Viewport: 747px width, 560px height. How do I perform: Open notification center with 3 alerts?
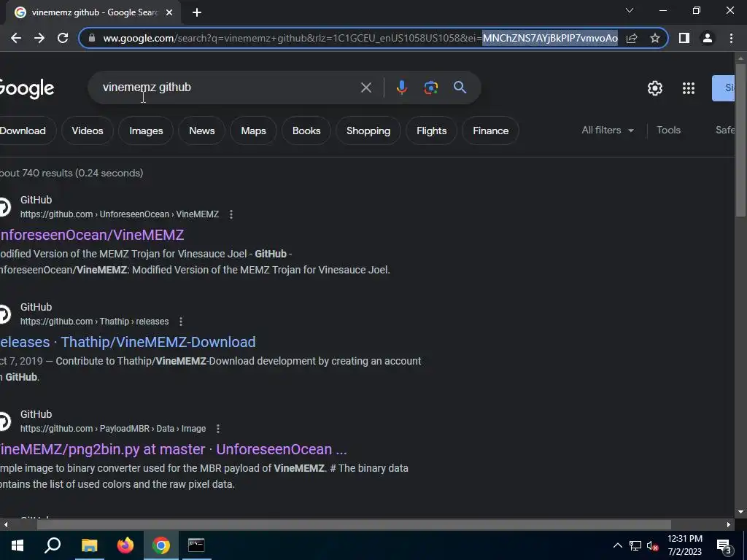724,546
